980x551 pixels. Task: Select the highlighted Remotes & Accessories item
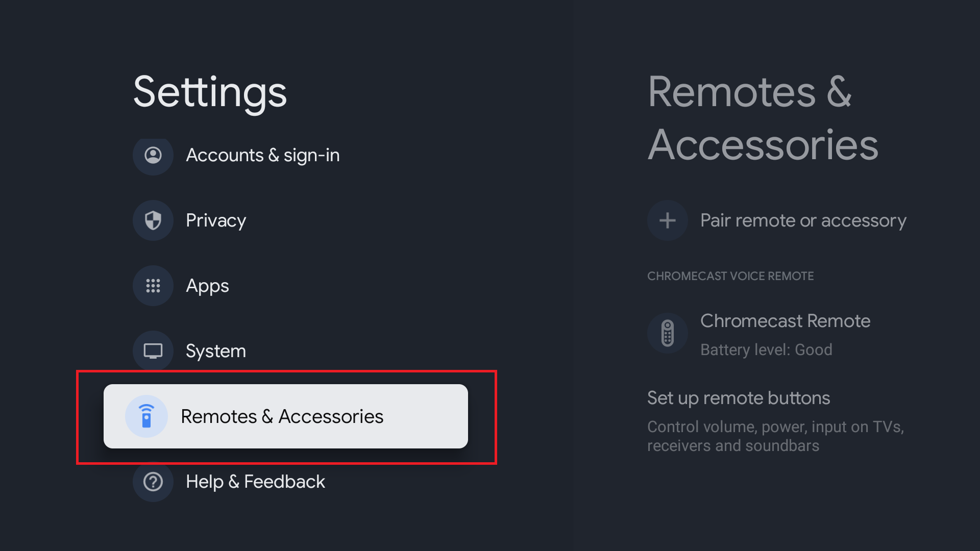click(x=282, y=416)
